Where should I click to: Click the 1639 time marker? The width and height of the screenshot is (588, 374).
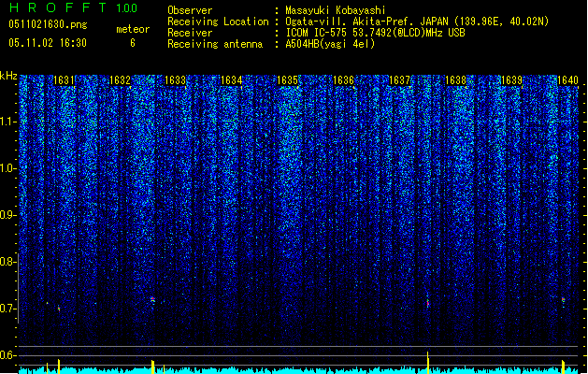[512, 80]
